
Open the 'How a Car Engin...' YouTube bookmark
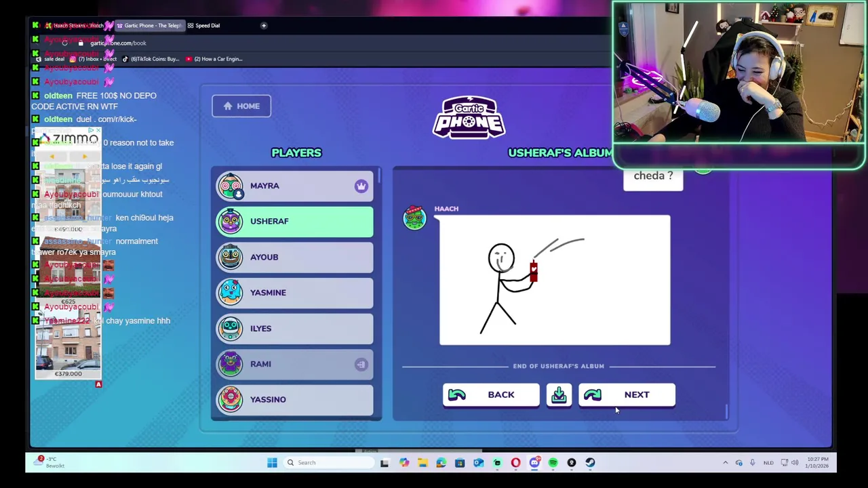[214, 59]
